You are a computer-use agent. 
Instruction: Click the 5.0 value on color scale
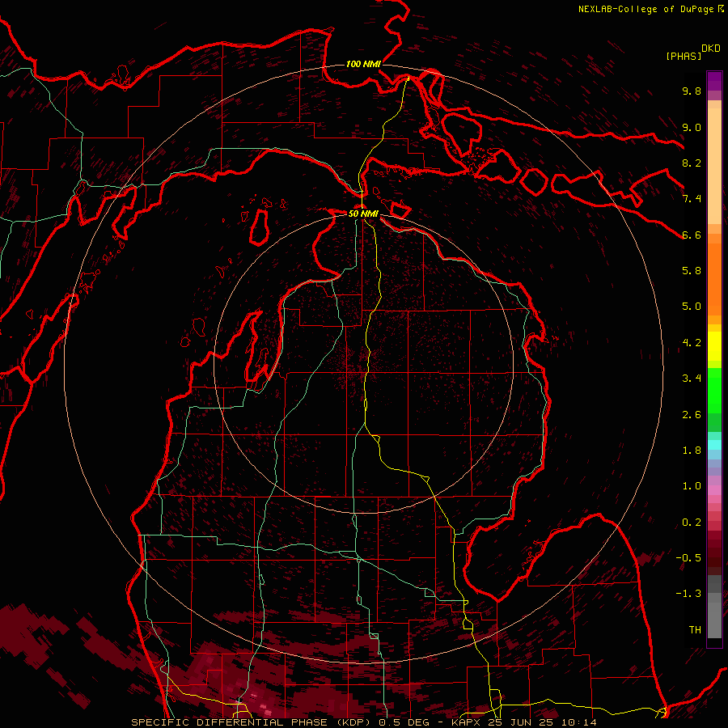(x=692, y=307)
